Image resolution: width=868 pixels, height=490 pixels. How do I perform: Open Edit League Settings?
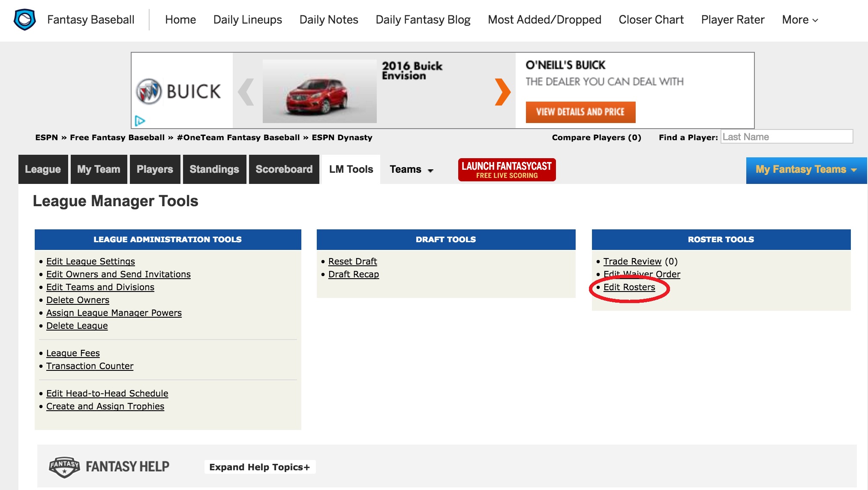(90, 262)
